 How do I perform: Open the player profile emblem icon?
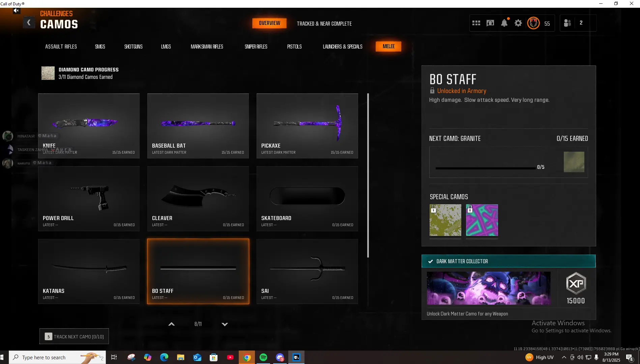[x=533, y=23]
